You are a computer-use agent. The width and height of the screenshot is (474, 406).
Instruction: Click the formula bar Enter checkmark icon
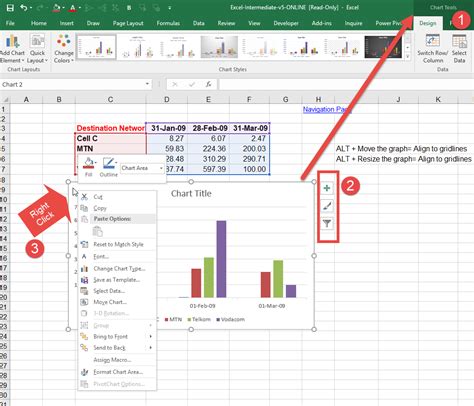tap(192, 84)
